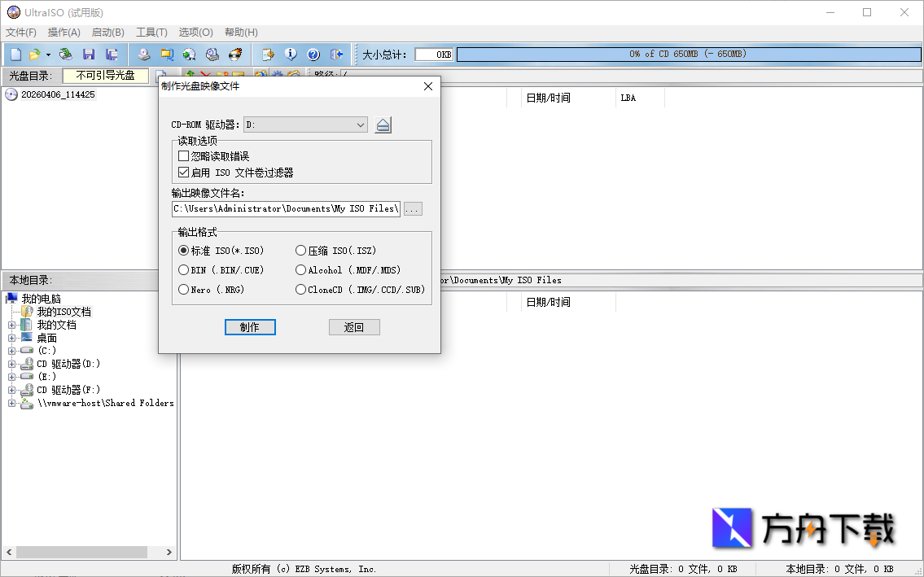Open the 文件(F) menu
This screenshot has height=577, width=924.
(x=20, y=32)
